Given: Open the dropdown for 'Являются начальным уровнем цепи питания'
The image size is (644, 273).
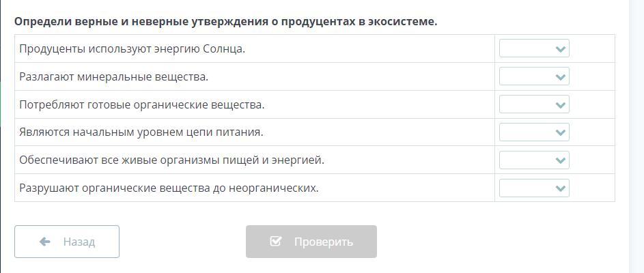Looking at the screenshot, I should pos(533,132).
